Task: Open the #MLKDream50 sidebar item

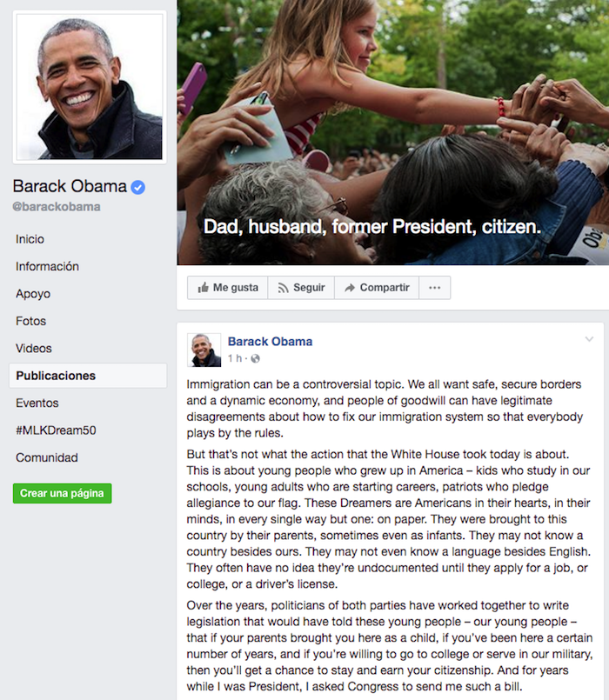Action: (56, 430)
